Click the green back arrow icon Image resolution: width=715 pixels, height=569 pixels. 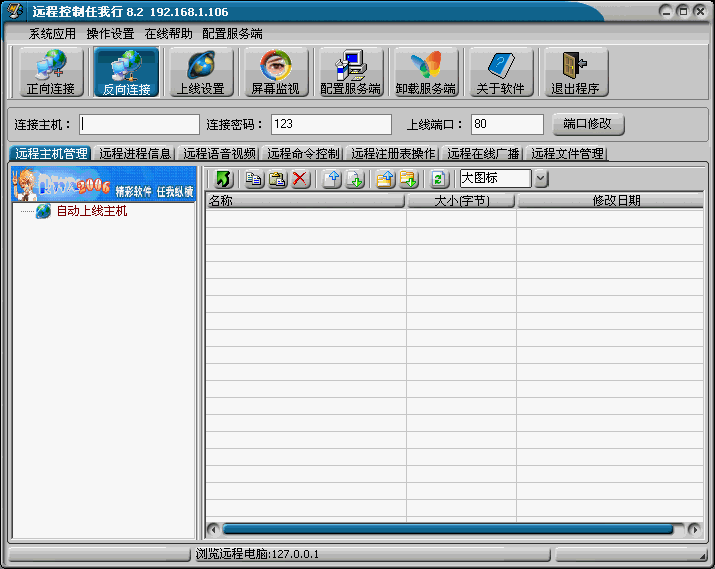point(224,179)
